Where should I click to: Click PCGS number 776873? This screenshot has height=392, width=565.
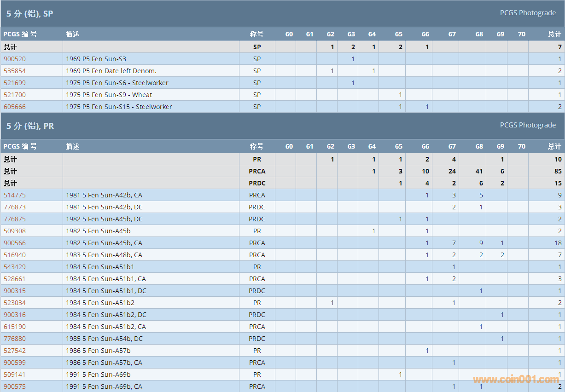coord(15,207)
